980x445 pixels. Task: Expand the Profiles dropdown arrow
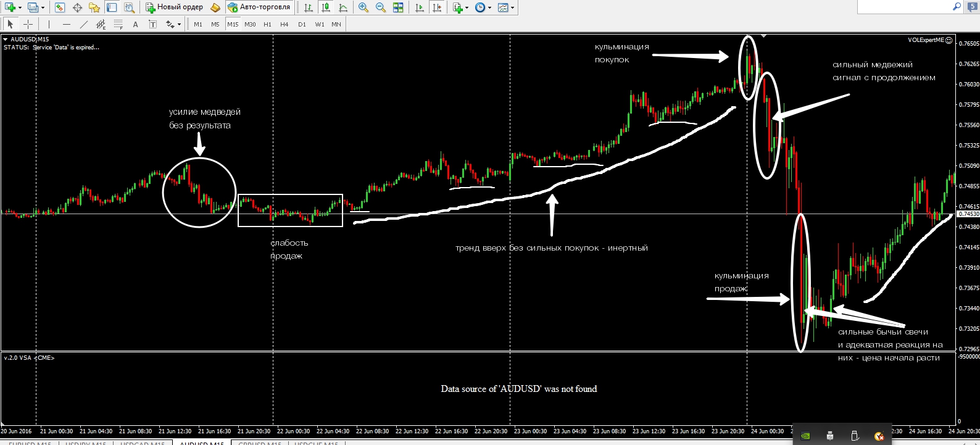pos(43,8)
